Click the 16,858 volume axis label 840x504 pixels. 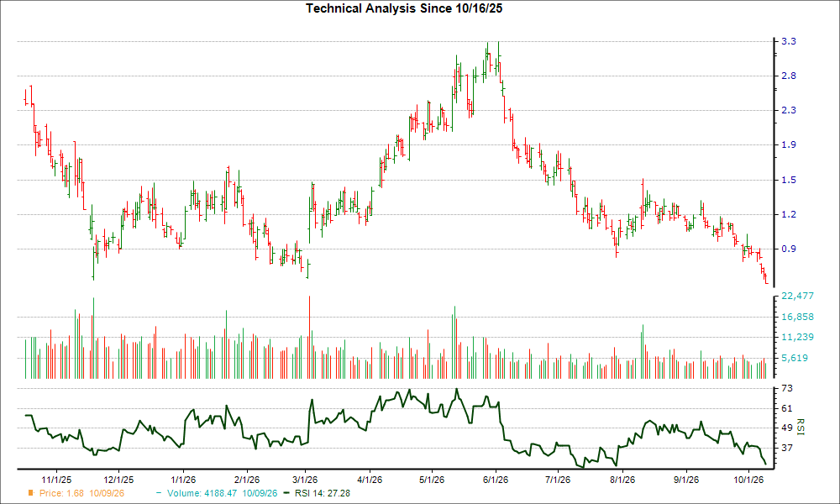coord(798,317)
